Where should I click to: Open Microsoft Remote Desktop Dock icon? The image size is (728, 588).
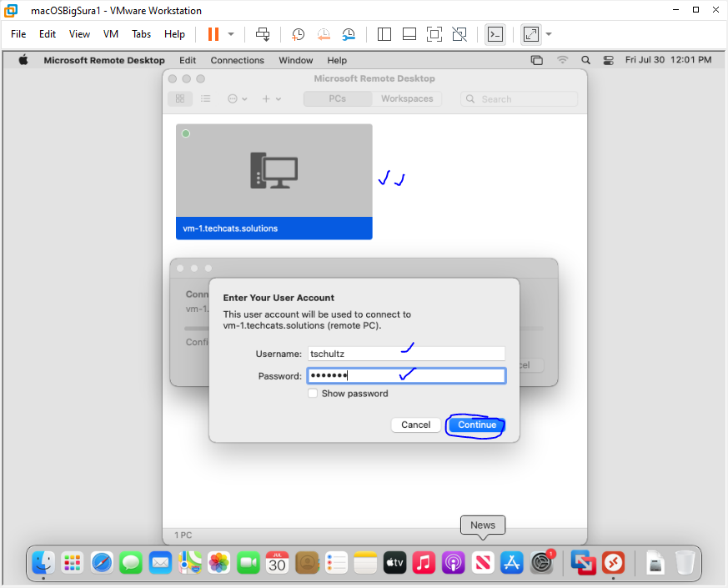pyautogui.click(x=613, y=563)
